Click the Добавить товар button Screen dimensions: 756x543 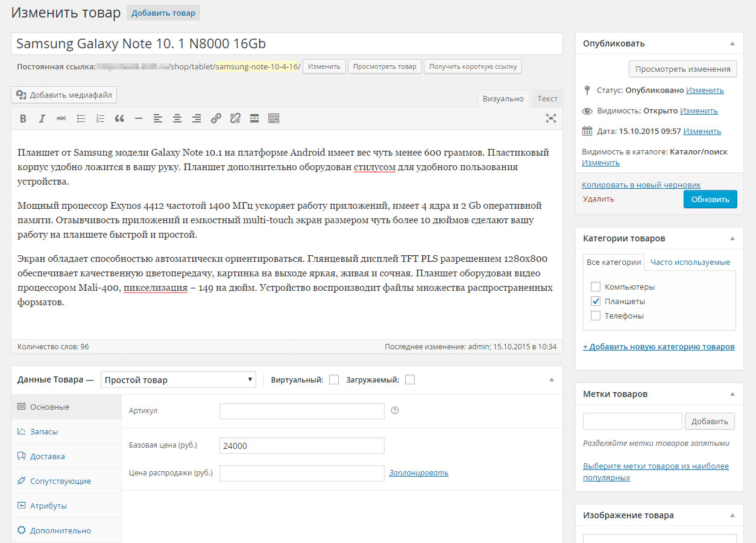point(163,13)
